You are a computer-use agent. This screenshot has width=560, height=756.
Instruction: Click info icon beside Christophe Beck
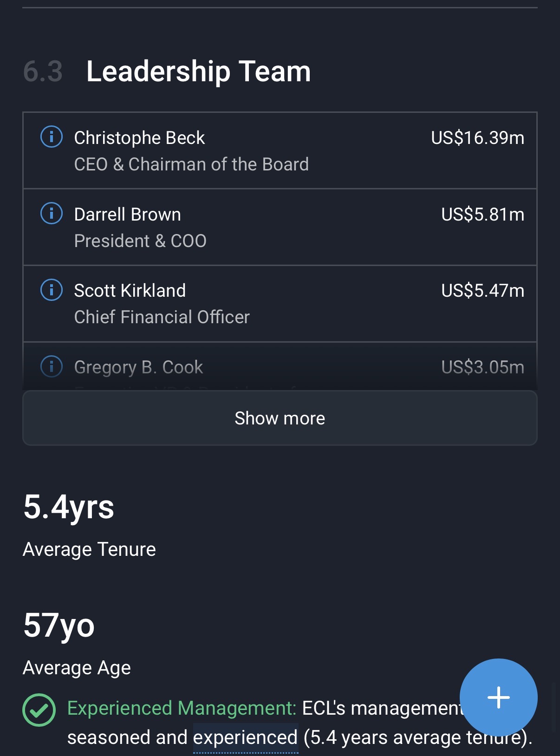tap(52, 137)
